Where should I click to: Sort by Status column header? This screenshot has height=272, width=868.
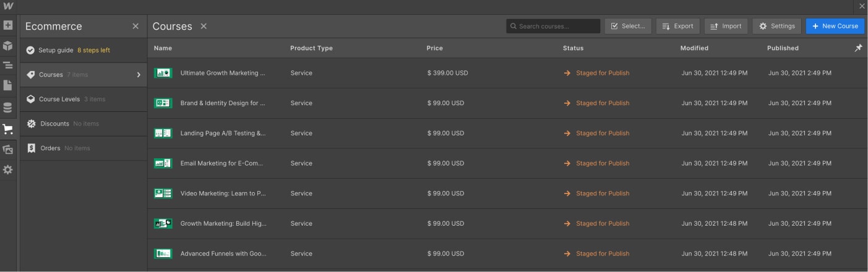[x=573, y=48]
